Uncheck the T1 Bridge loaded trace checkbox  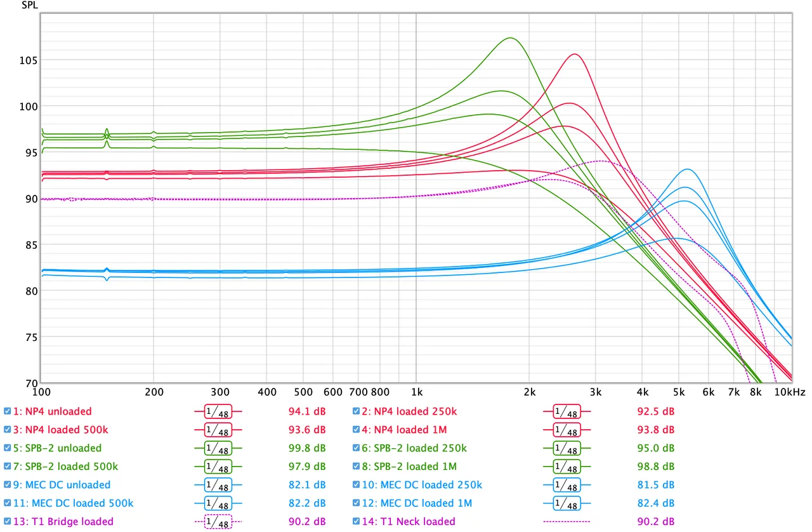pos(8,522)
